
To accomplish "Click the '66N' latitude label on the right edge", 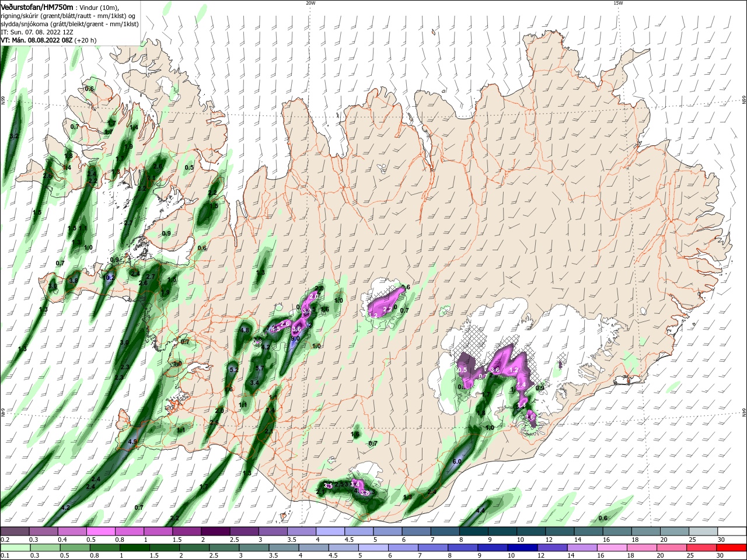I will click(743, 100).
